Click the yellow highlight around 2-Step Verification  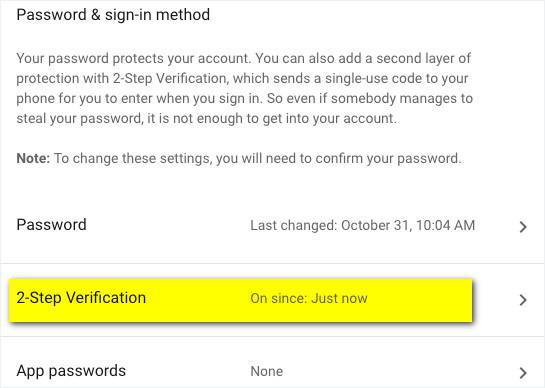[241, 300]
